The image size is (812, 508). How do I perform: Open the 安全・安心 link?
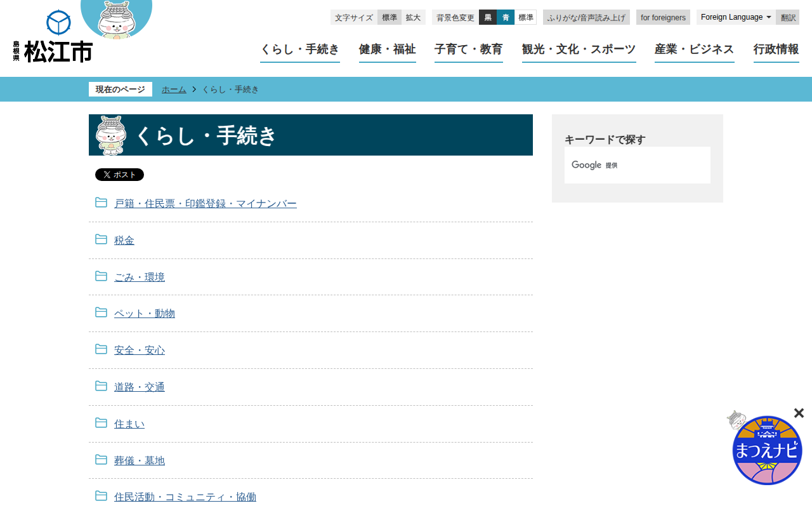[140, 350]
